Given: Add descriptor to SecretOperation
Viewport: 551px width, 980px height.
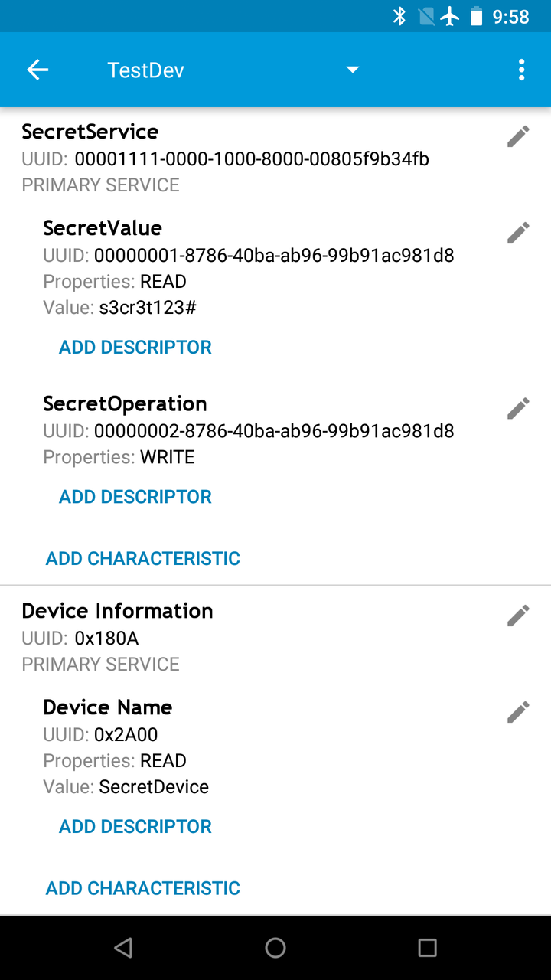Looking at the screenshot, I should coord(135,497).
